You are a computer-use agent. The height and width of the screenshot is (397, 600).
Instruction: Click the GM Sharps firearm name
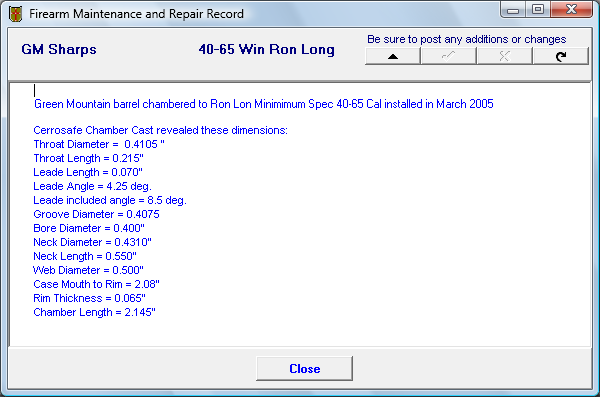click(x=59, y=49)
